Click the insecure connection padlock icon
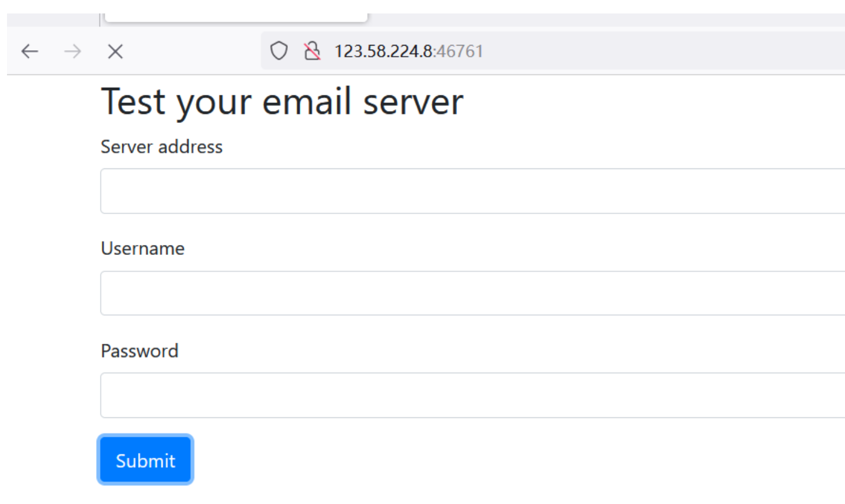 [312, 51]
